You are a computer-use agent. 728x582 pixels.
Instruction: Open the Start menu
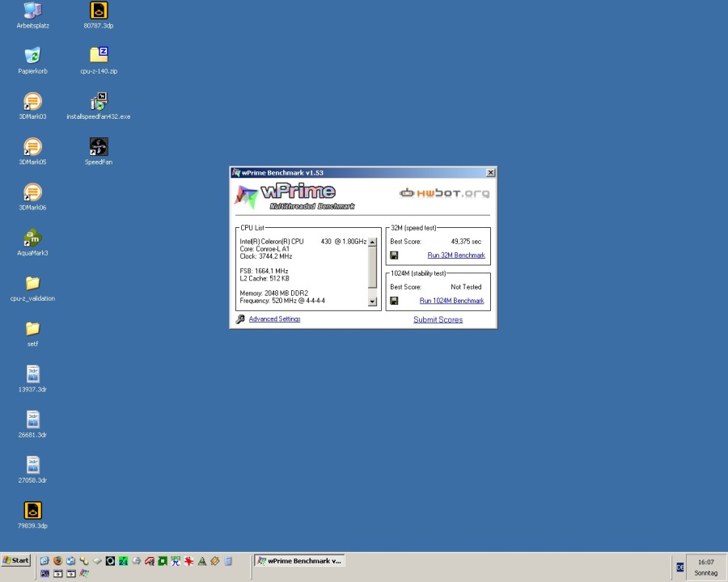point(16,561)
